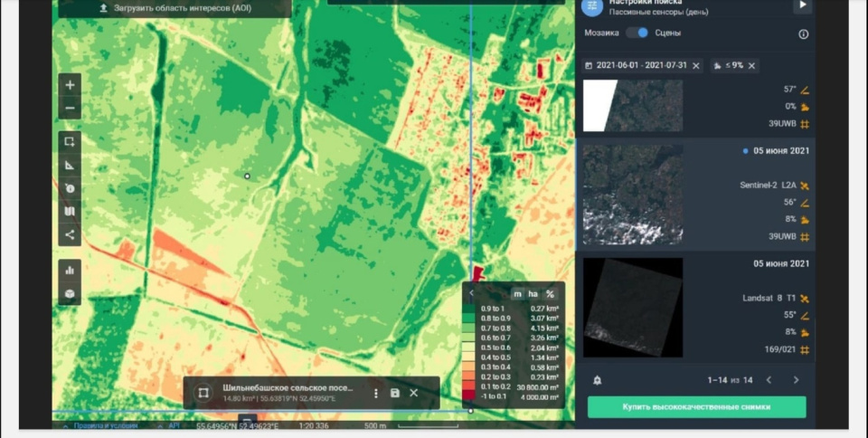Toggle Мозаика / Сцены switch

pos(637,33)
